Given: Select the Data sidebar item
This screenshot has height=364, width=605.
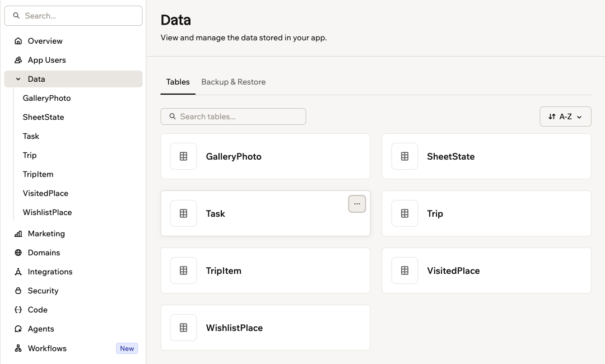Looking at the screenshot, I should pyautogui.click(x=73, y=79).
